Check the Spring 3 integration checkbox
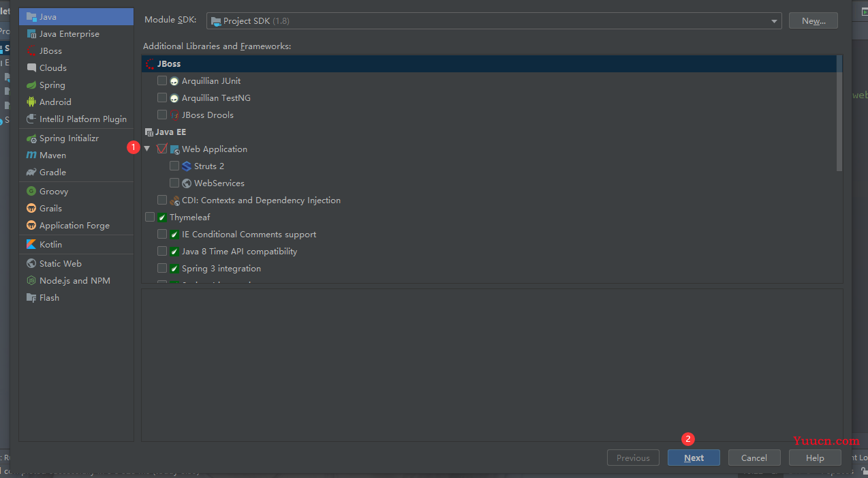This screenshot has height=478, width=868. coord(162,268)
